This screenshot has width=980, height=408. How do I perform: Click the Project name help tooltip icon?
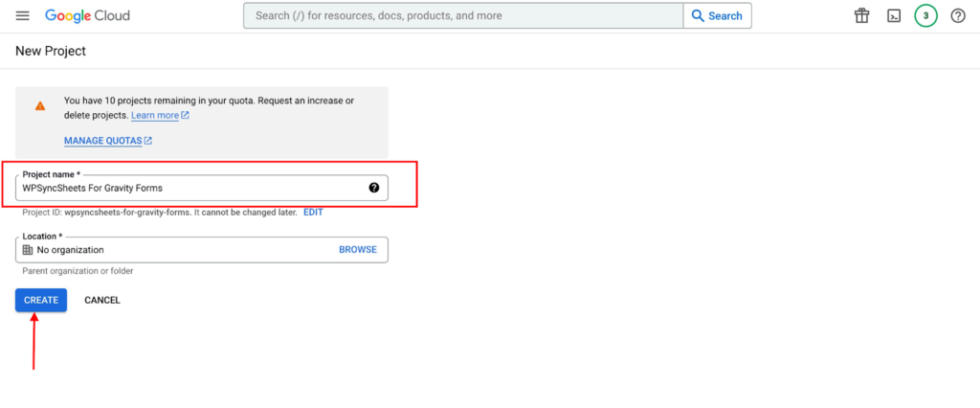[374, 187]
